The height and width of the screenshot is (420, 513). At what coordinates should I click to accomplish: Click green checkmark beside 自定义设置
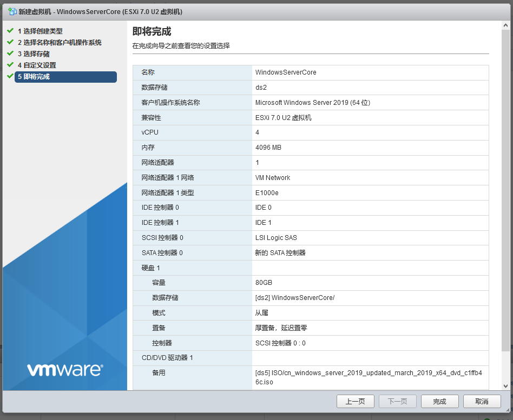pyautogui.click(x=10, y=65)
